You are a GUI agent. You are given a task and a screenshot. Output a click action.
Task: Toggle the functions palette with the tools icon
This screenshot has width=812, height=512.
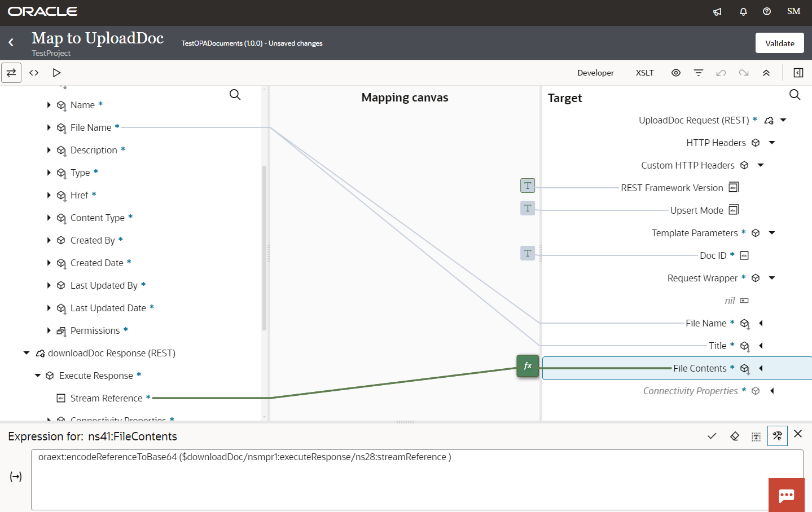pos(777,435)
